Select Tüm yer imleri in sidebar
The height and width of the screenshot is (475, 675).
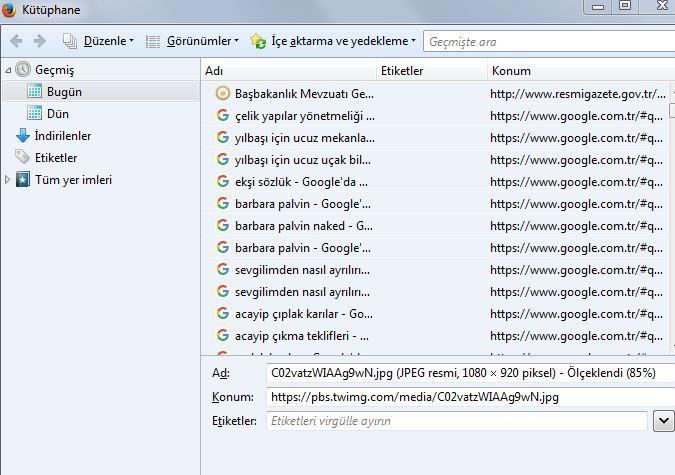tap(73, 180)
